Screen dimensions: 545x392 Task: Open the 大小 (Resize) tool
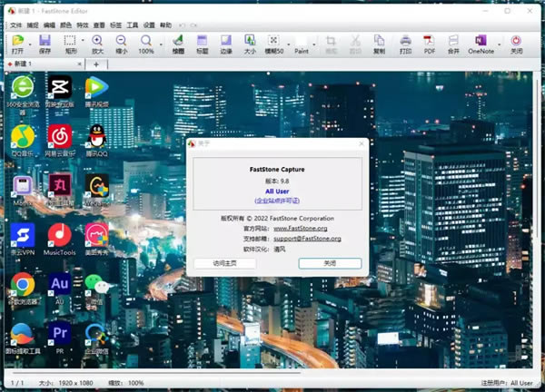pyautogui.click(x=250, y=44)
